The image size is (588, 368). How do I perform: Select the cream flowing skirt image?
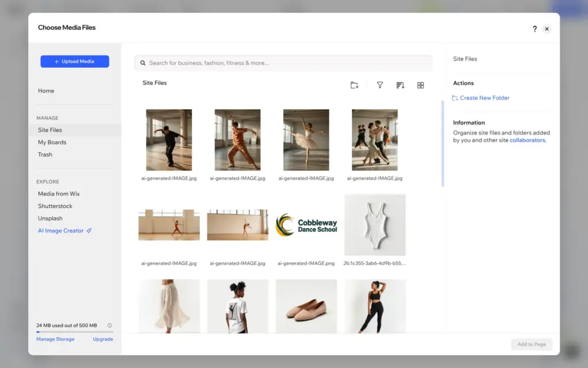pyautogui.click(x=169, y=306)
